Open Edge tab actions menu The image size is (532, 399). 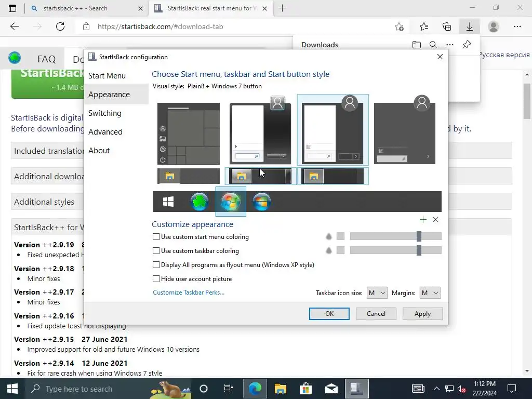coord(12,8)
